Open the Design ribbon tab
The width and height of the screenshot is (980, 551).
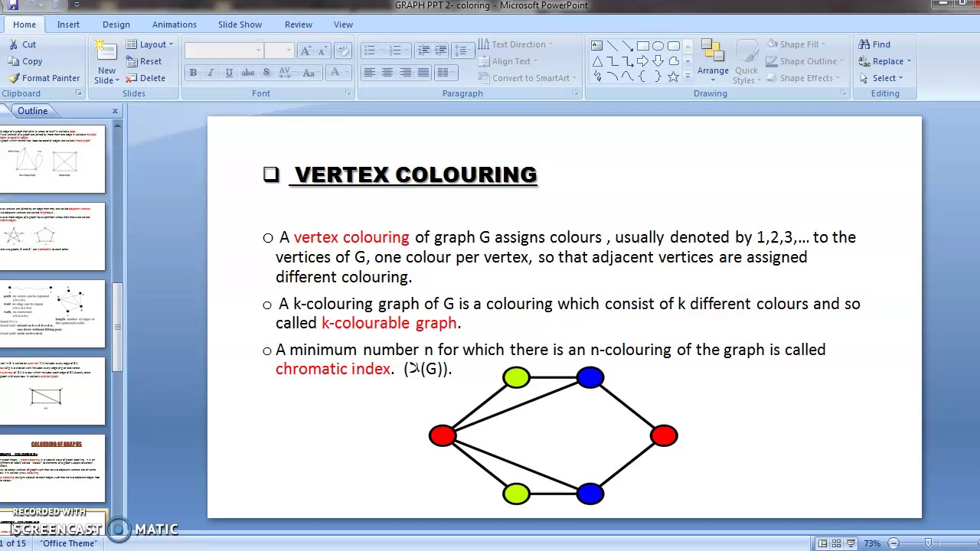(x=116, y=24)
